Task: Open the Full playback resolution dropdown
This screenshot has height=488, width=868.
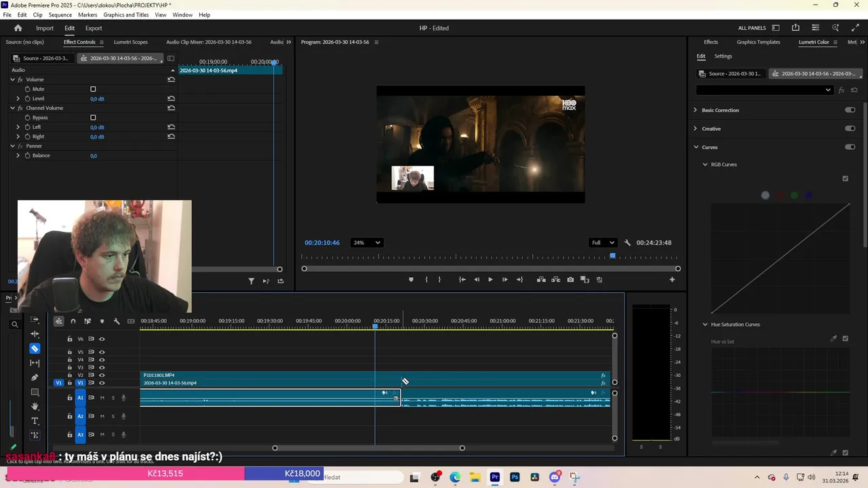Action: (x=602, y=243)
